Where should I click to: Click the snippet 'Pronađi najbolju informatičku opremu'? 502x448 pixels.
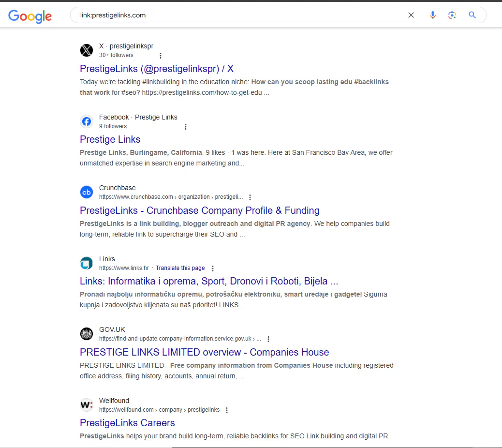(x=234, y=300)
